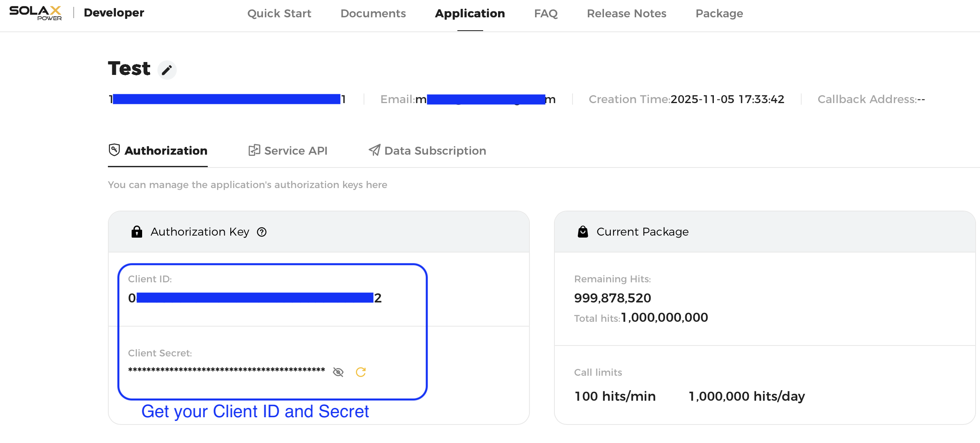Click the Authorization shield icon

tap(114, 150)
